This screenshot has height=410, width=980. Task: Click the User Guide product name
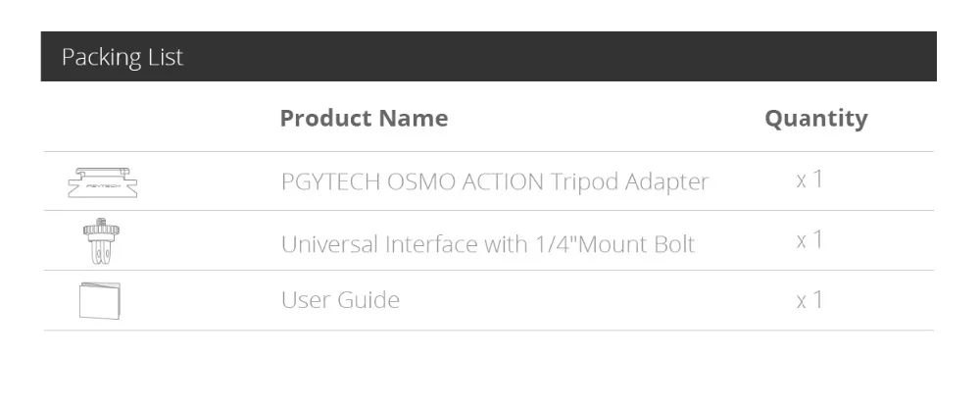[340, 300]
